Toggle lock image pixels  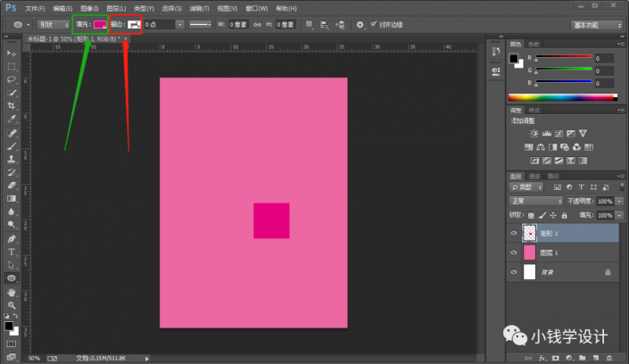(x=542, y=216)
